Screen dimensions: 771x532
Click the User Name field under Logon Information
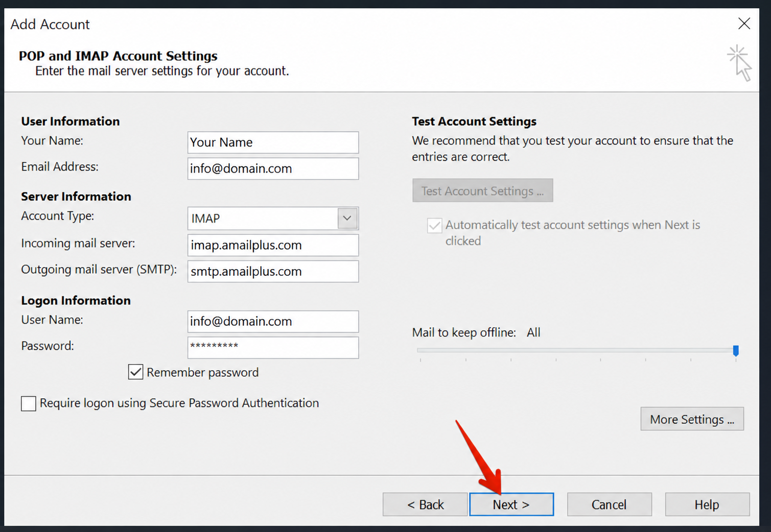point(273,321)
